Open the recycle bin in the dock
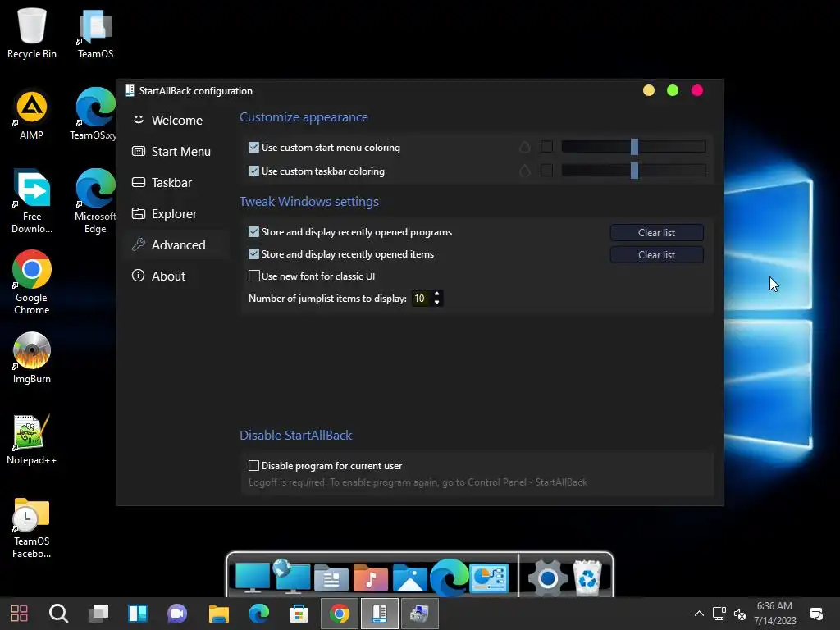This screenshot has width=840, height=630. pyautogui.click(x=587, y=577)
